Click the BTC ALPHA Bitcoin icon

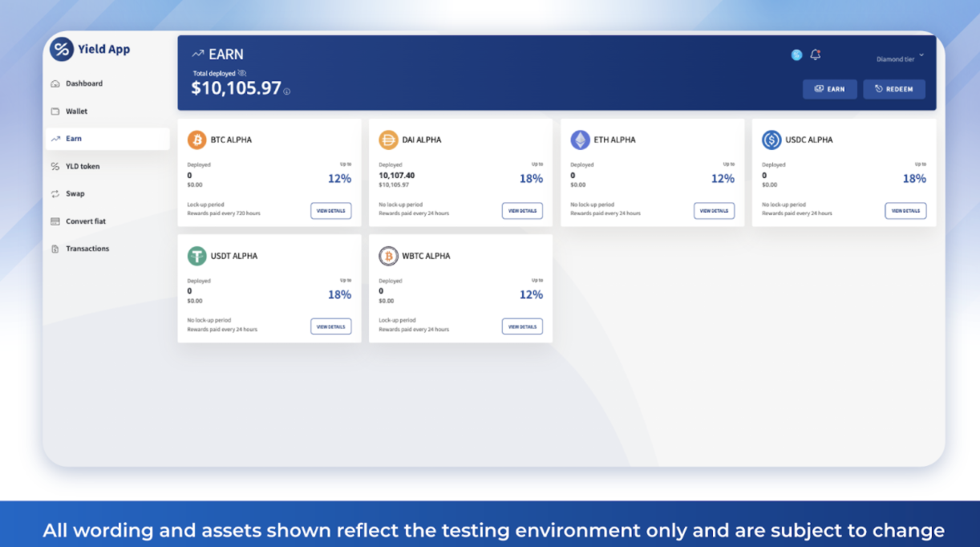pyautogui.click(x=197, y=140)
